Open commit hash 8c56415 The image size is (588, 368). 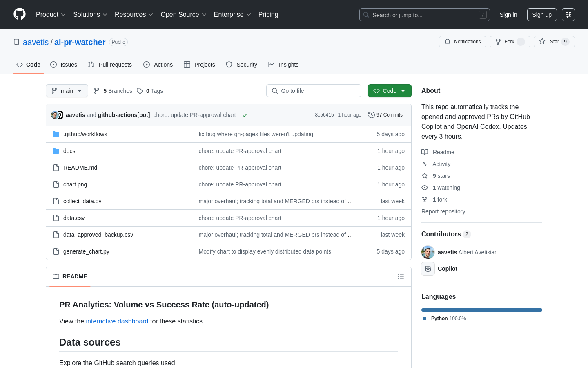(324, 115)
